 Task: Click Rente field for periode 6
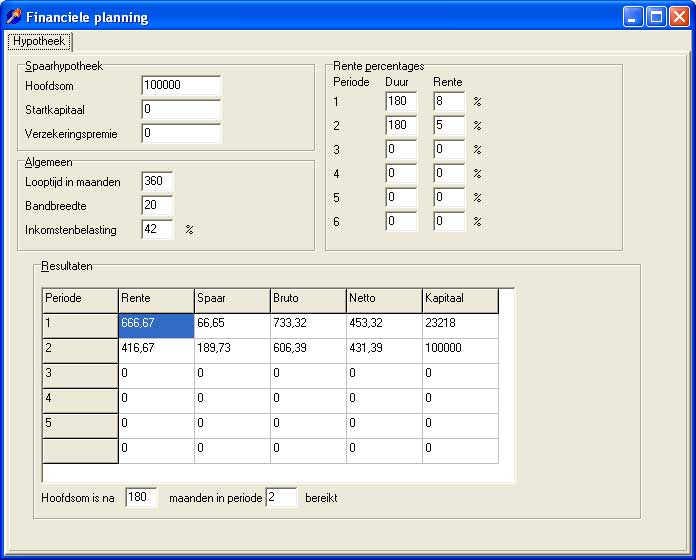(x=449, y=221)
